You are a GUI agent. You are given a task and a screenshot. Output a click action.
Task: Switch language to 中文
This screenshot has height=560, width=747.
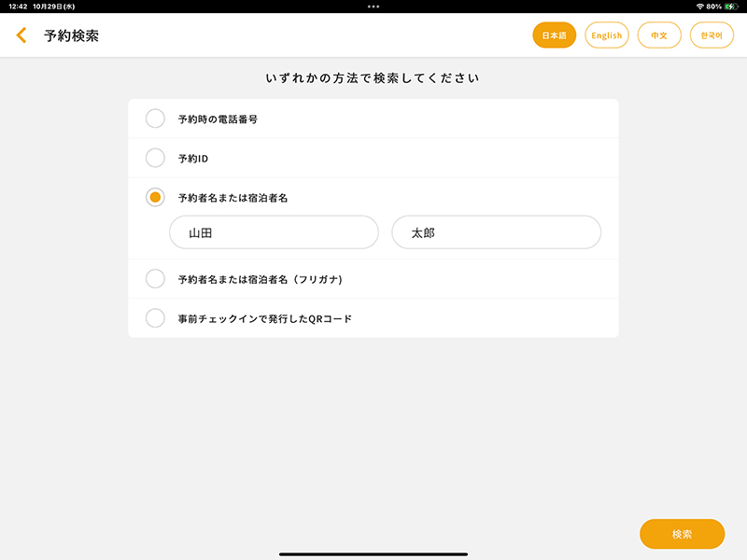coord(659,35)
